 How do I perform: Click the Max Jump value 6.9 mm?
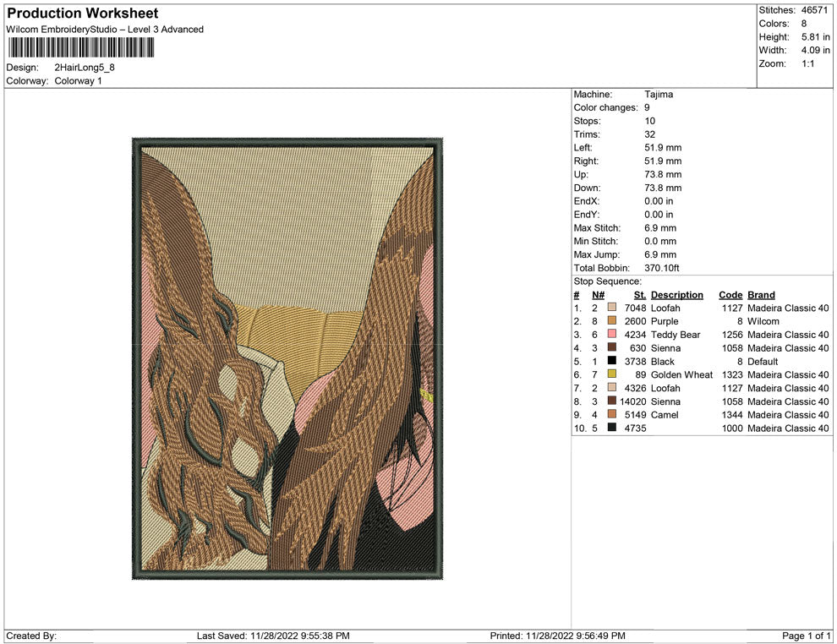coord(660,254)
